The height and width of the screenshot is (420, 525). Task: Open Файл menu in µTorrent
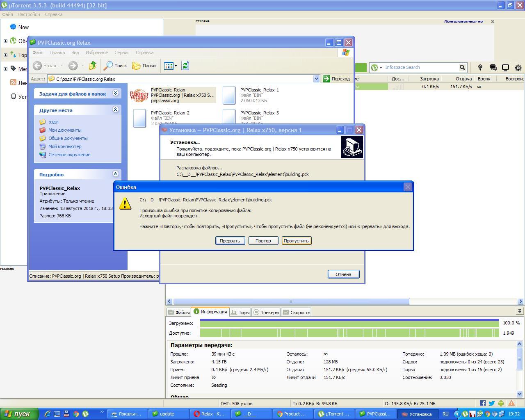click(x=7, y=14)
